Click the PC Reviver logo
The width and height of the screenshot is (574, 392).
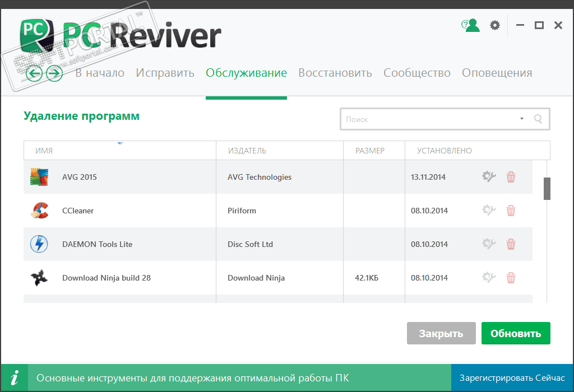(x=121, y=35)
